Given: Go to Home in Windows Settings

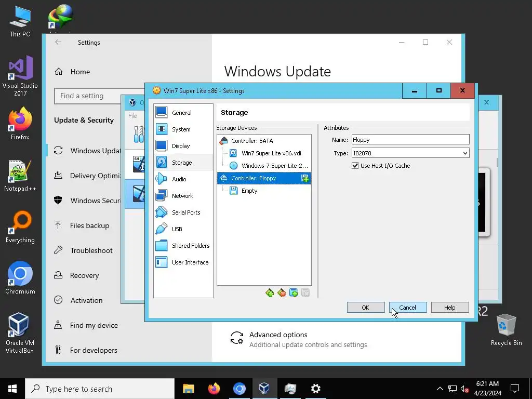Looking at the screenshot, I should pyautogui.click(x=80, y=72).
